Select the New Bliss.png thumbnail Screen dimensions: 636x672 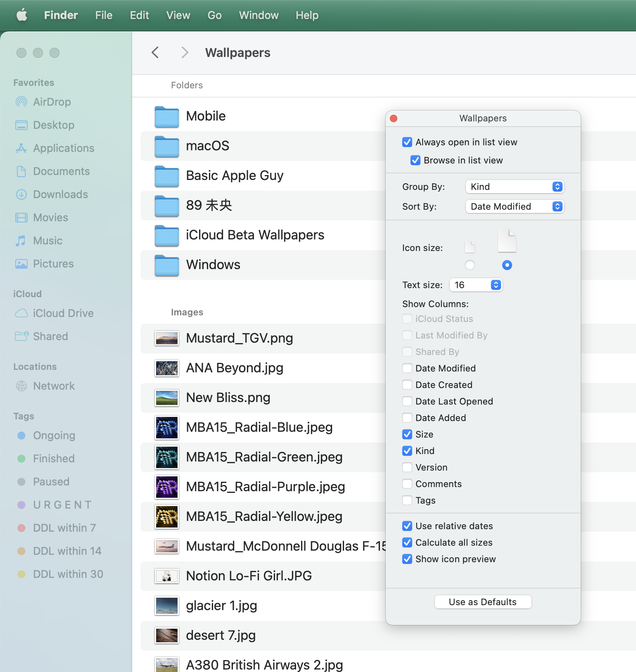coord(167,398)
